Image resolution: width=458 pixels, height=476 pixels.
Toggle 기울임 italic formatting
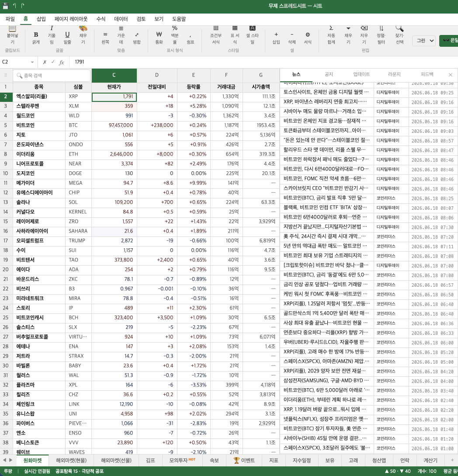(52, 35)
